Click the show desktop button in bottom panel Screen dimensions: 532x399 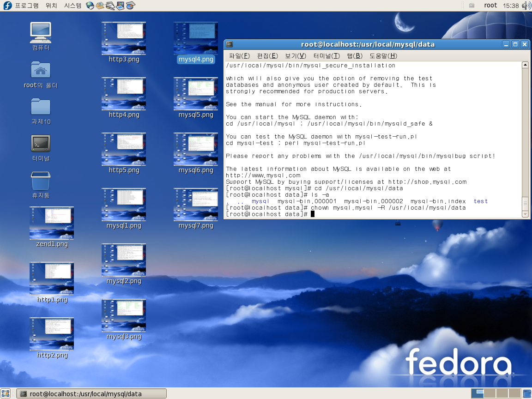coord(6,393)
